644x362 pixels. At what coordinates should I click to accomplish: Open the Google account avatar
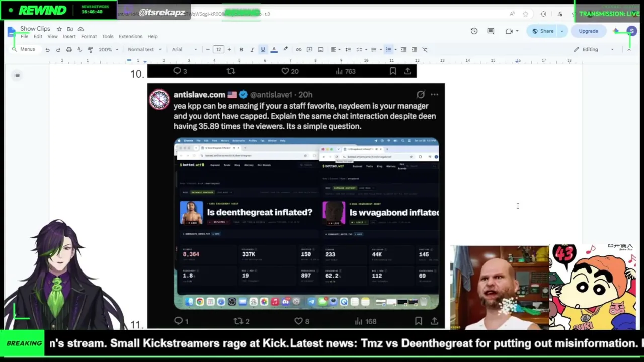point(631,31)
